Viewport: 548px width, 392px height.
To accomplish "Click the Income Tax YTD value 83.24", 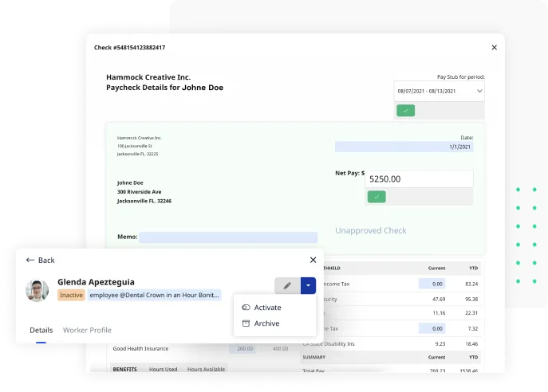I will click(471, 284).
